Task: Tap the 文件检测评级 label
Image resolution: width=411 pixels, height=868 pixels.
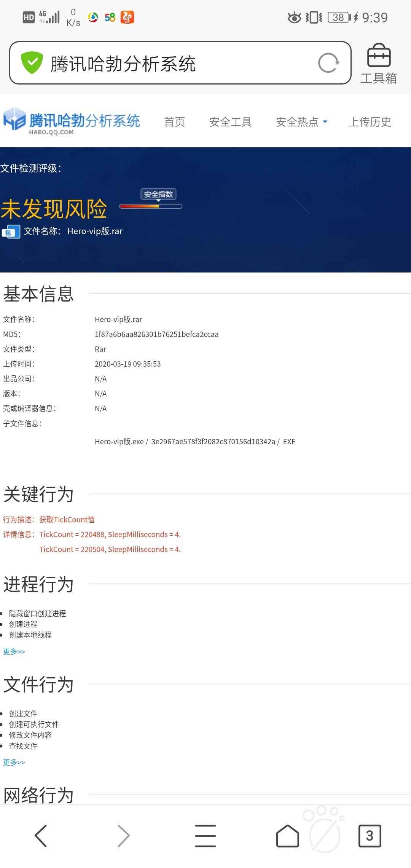Action: coord(31,168)
